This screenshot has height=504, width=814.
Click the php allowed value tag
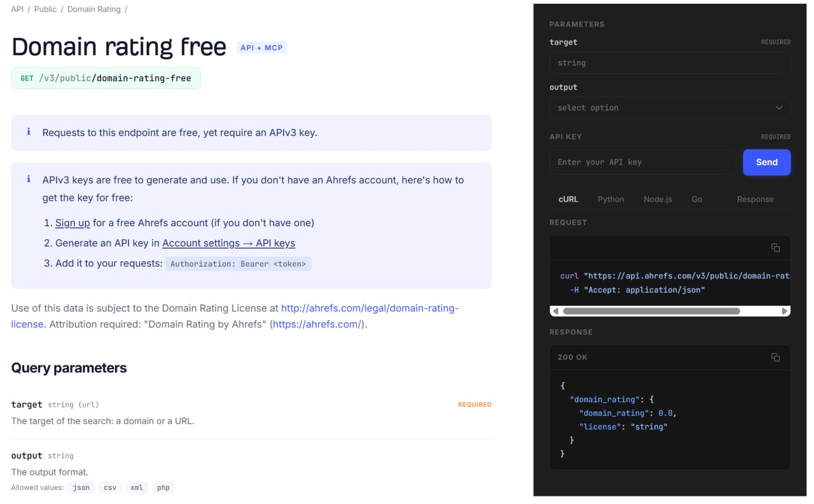point(163,487)
